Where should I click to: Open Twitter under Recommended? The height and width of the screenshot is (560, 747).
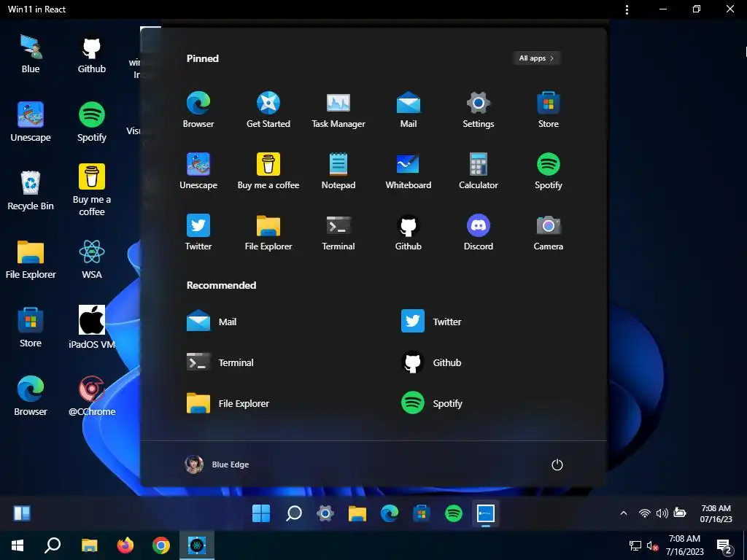click(431, 322)
